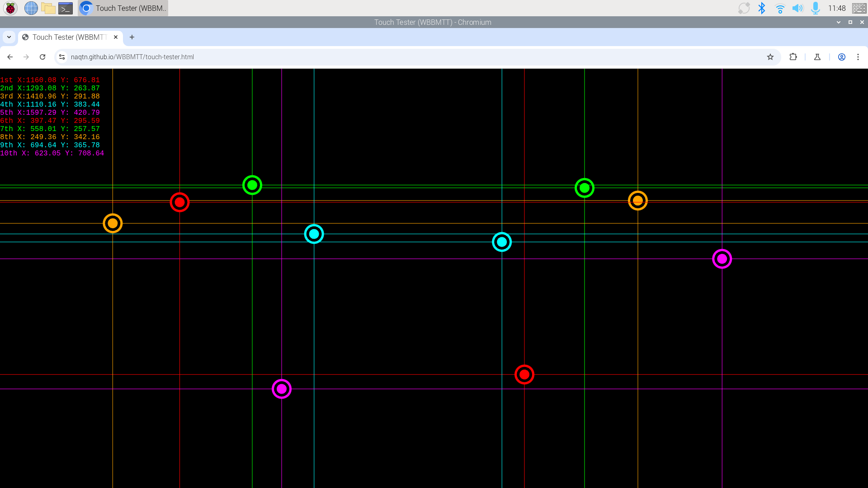Click the microphone tray icon
This screenshot has height=488, width=868.
pyautogui.click(x=816, y=8)
